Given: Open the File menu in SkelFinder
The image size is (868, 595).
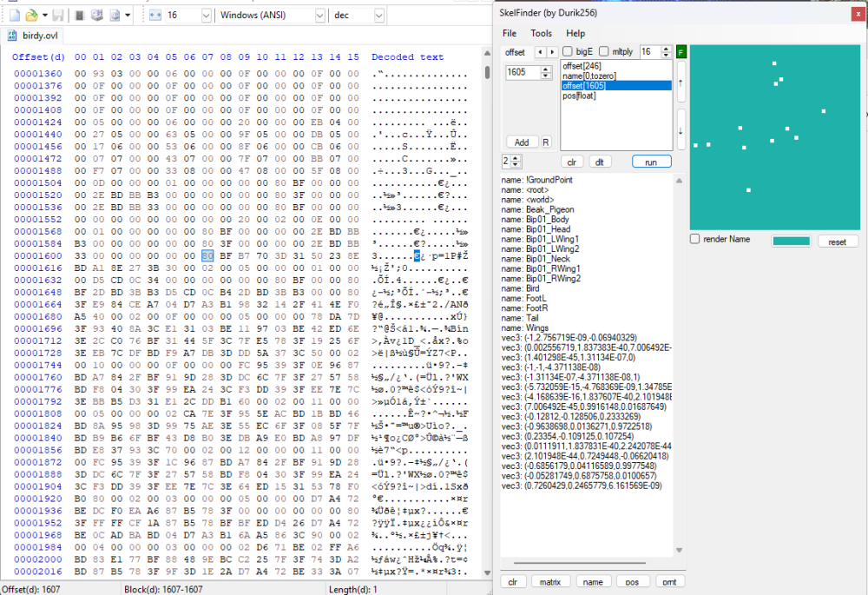Looking at the screenshot, I should (510, 33).
